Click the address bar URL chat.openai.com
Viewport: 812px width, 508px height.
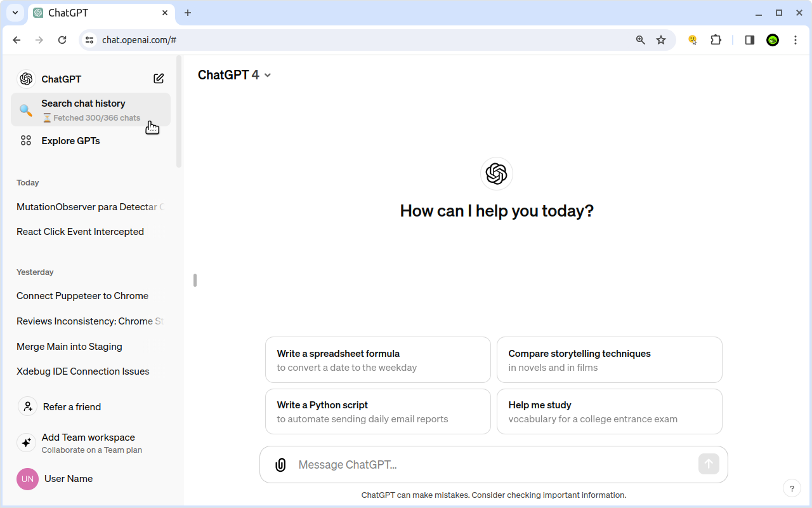tap(139, 40)
